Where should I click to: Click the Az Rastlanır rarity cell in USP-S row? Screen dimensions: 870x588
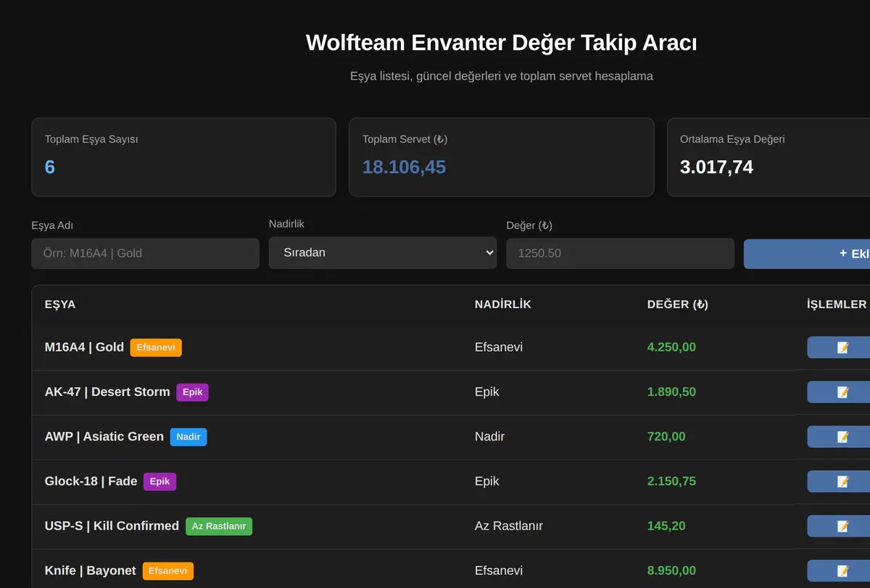pos(509,526)
